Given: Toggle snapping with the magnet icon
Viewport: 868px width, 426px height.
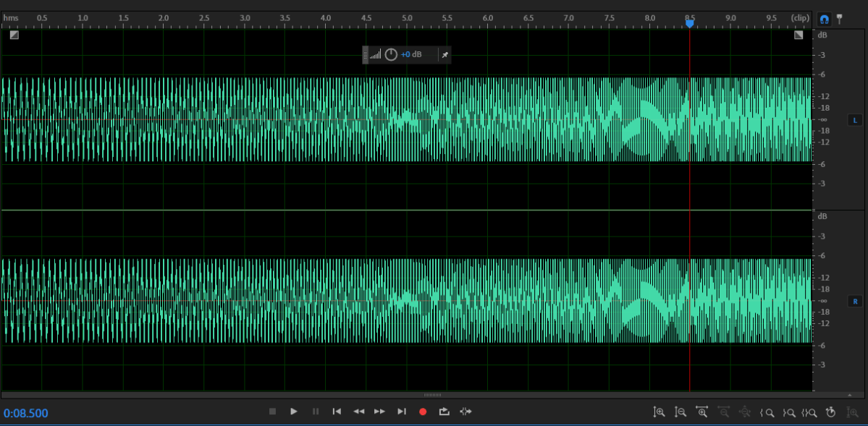Looking at the screenshot, I should tap(825, 20).
